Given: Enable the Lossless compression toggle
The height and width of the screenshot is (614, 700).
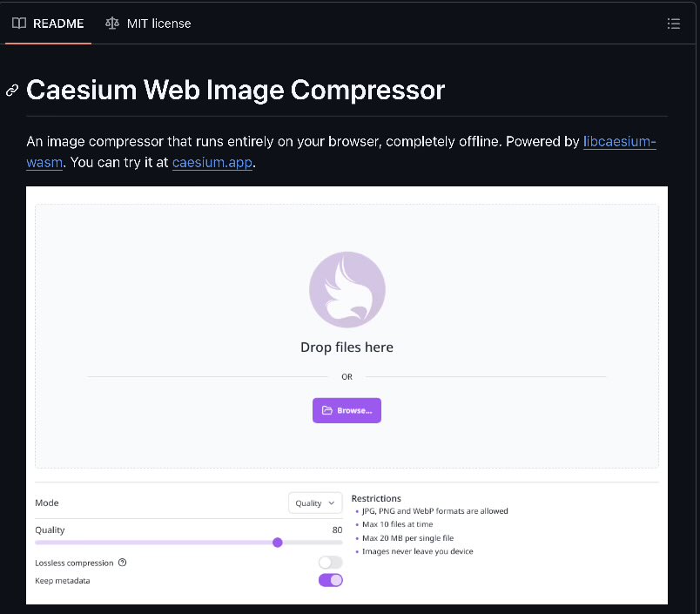Looking at the screenshot, I should 330,563.
